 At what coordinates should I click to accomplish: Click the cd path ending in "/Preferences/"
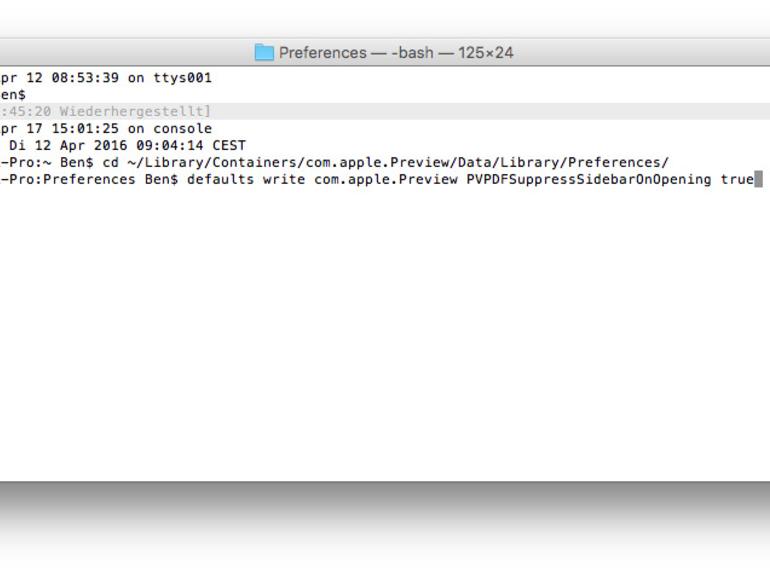pyautogui.click(x=398, y=163)
